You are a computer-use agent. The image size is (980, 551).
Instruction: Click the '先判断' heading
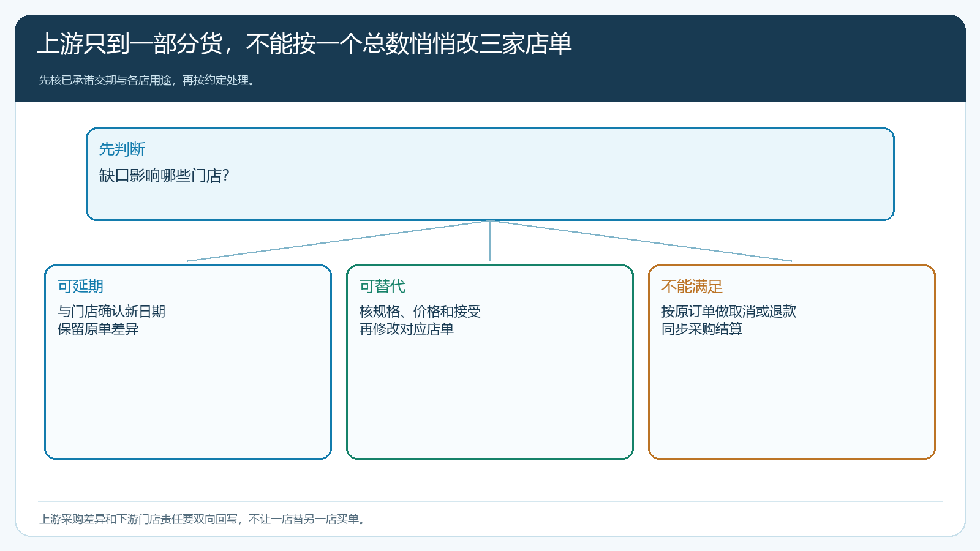click(x=123, y=149)
